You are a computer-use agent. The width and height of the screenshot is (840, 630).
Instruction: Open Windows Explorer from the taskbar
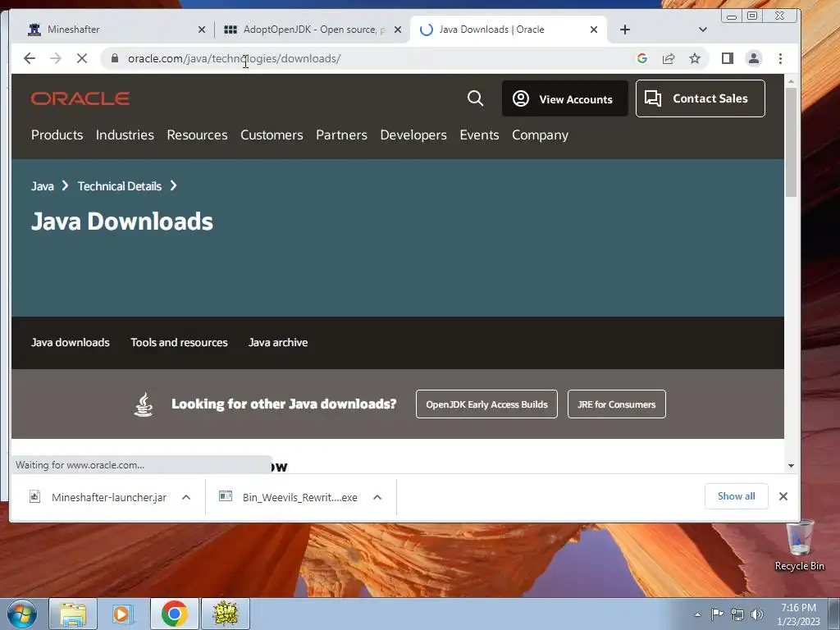[73, 614]
